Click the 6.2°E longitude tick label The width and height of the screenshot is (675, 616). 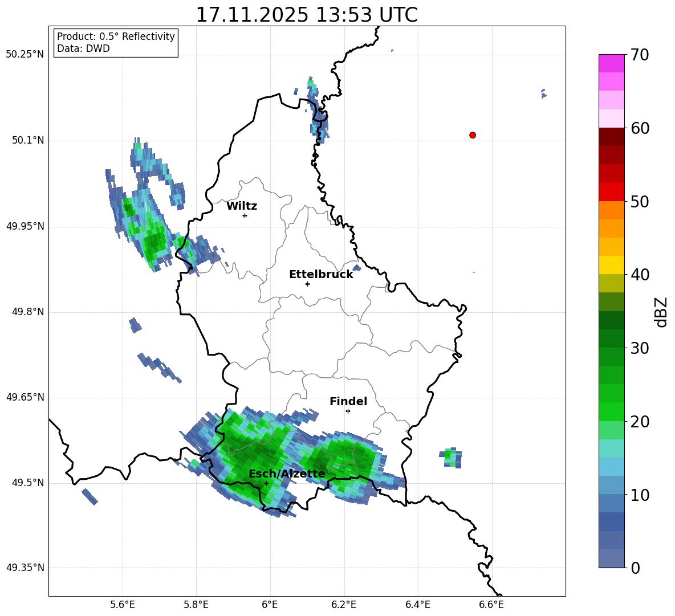point(344,605)
